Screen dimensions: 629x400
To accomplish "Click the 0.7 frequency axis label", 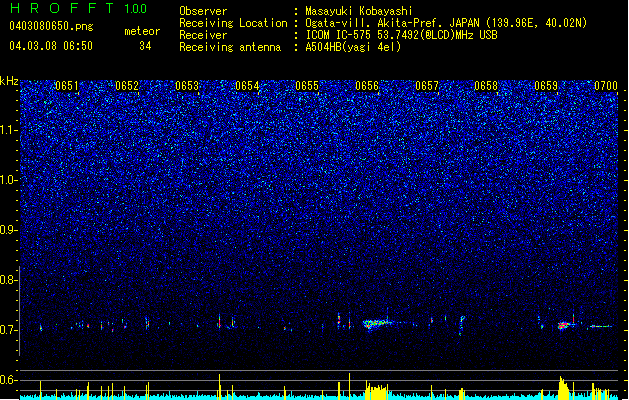I will pyautogui.click(x=9, y=330).
